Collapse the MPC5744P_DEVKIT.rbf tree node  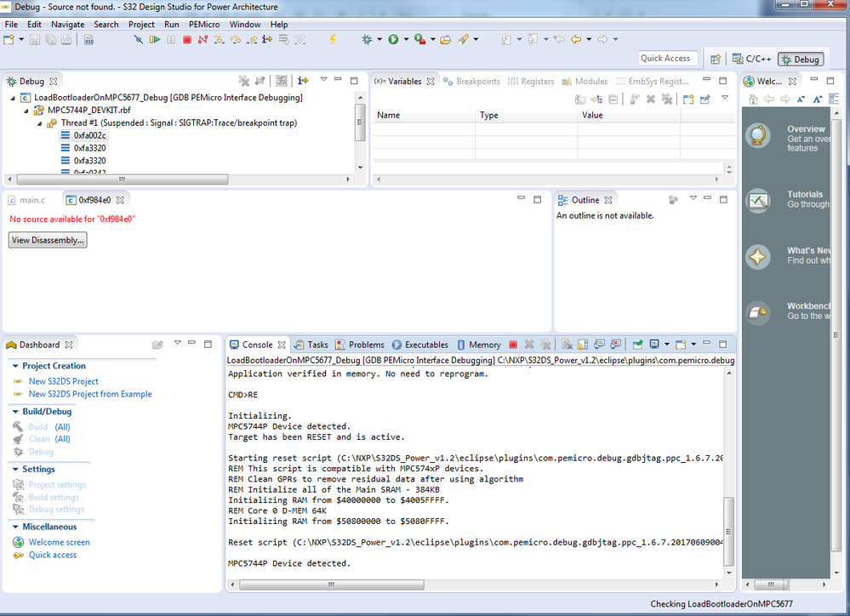coord(26,111)
